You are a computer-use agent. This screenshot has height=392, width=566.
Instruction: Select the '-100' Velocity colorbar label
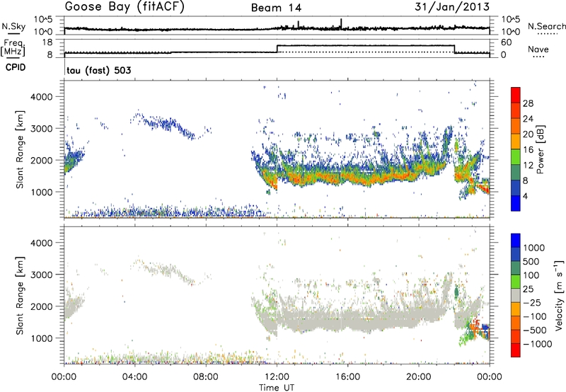[x=535, y=316]
